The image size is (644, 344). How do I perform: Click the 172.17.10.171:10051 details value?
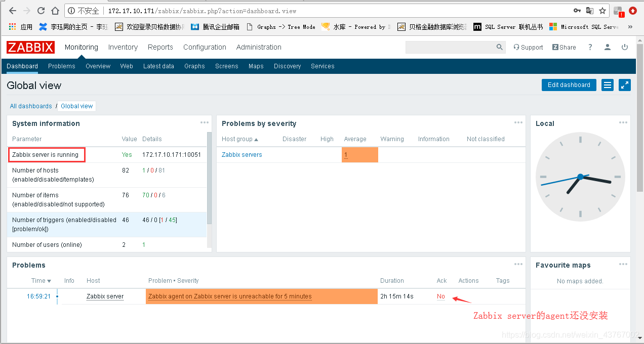point(172,155)
